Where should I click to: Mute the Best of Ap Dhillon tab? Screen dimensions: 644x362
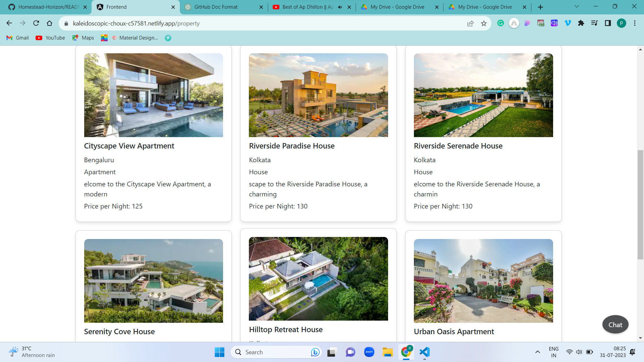[x=340, y=7]
